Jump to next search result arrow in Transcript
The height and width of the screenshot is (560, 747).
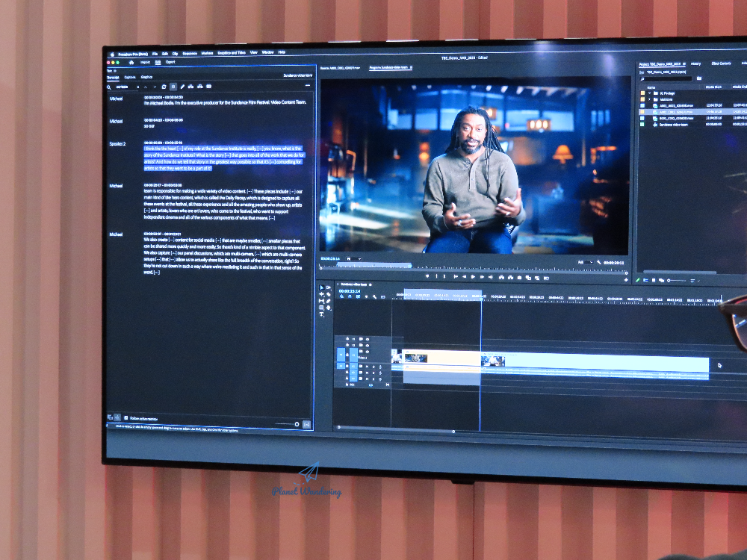[x=155, y=87]
